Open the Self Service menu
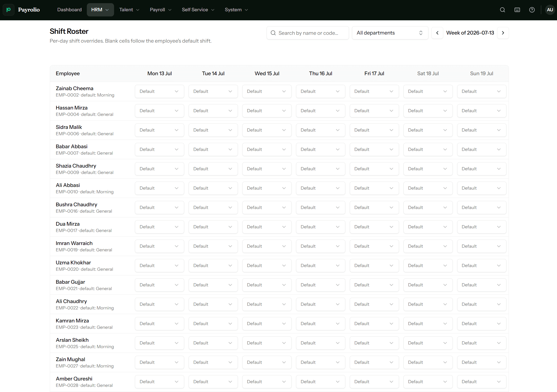The height and width of the screenshot is (392, 557). (x=198, y=10)
